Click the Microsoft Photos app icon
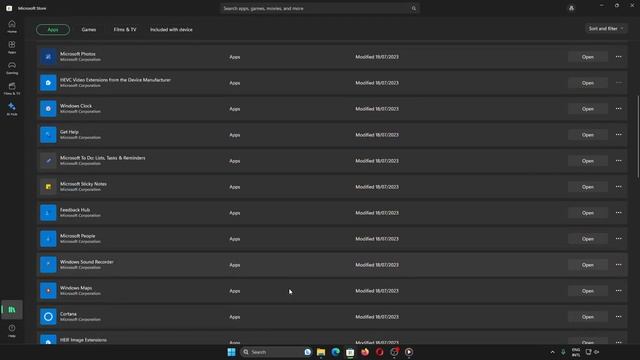This screenshot has height=360, width=640. click(x=48, y=57)
